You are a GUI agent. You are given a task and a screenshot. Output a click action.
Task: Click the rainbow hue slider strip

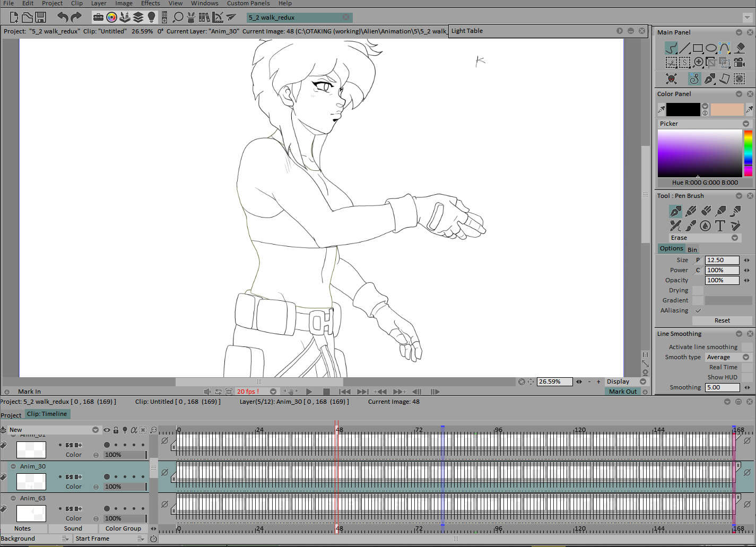coord(748,153)
